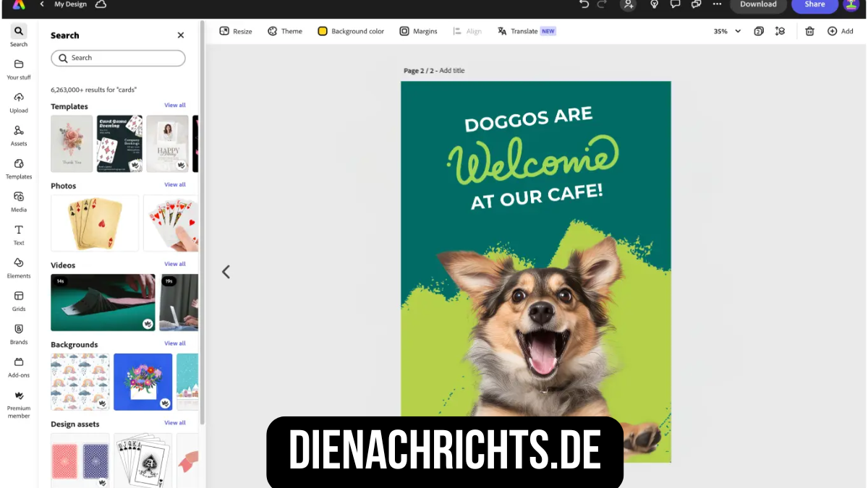Open the Brands panel
The image size is (868, 488).
[19, 330]
